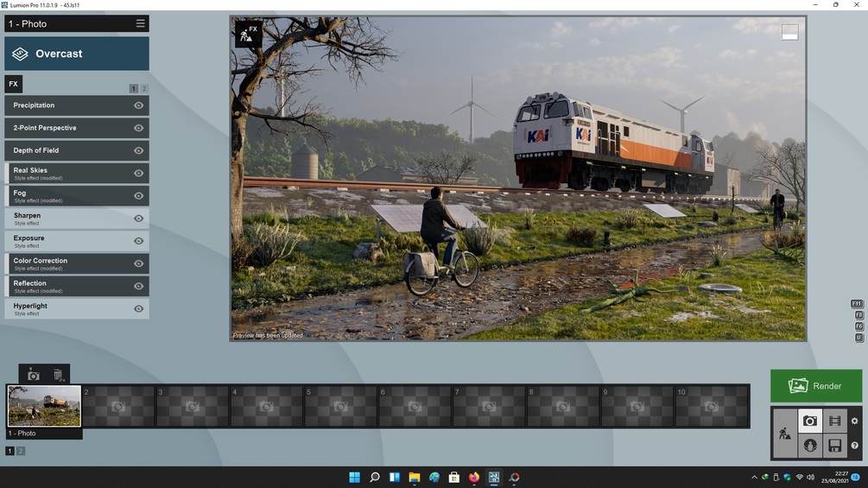Open the Widgets taskbar icon
This screenshot has width=868, height=488.
(394, 477)
